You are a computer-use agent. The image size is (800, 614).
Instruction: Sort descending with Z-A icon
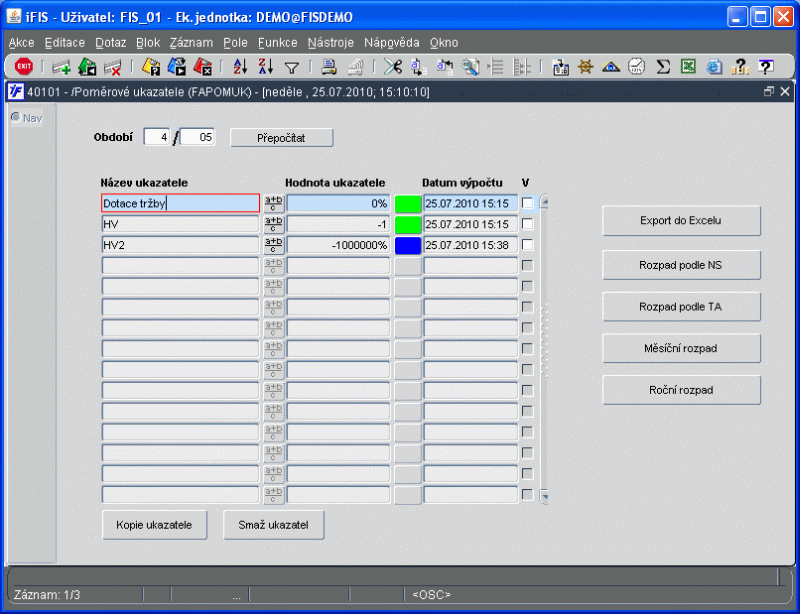(265, 66)
